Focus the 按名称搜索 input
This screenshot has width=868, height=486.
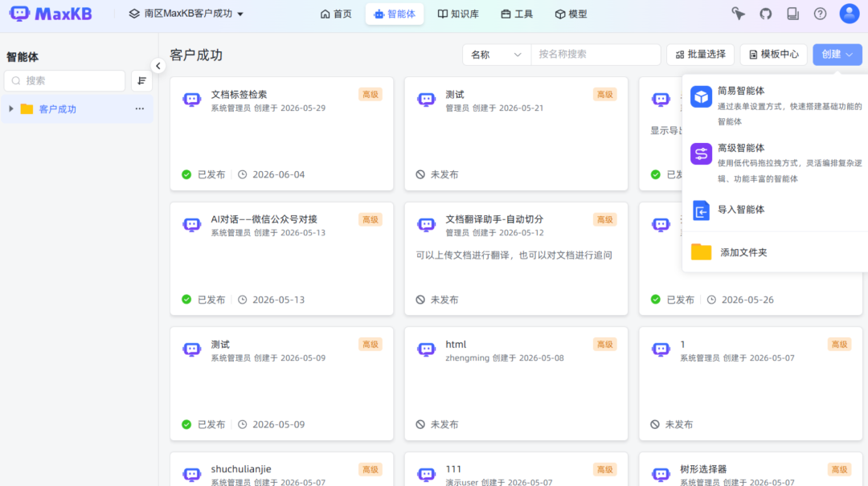tap(596, 55)
